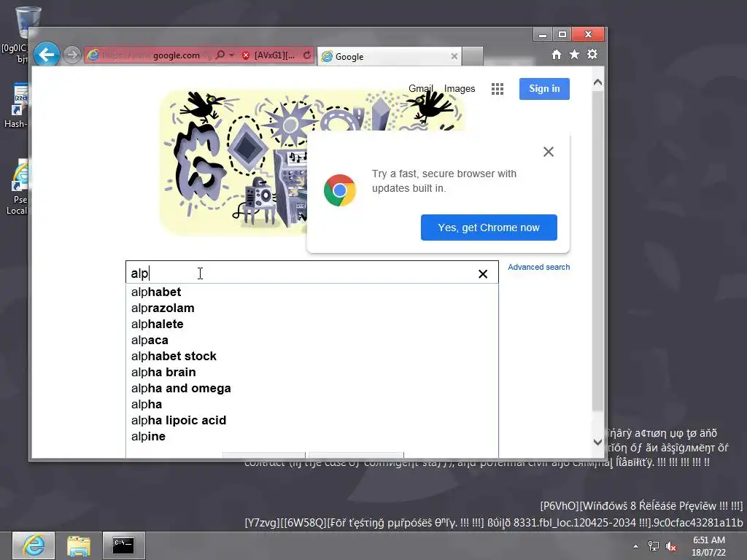Screen dimensions: 747x560
Task: Open a new blank tab
Action: (473, 56)
